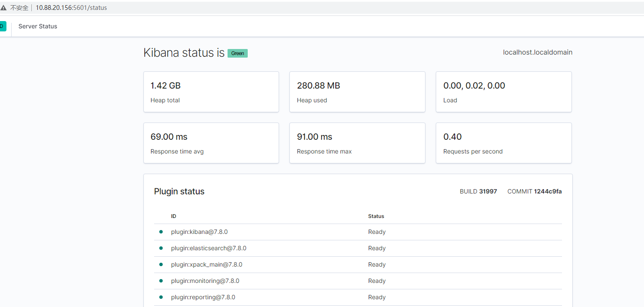Image resolution: width=644 pixels, height=307 pixels.
Task: Click 91.00 ms Response time max value
Action: pyautogui.click(x=314, y=137)
